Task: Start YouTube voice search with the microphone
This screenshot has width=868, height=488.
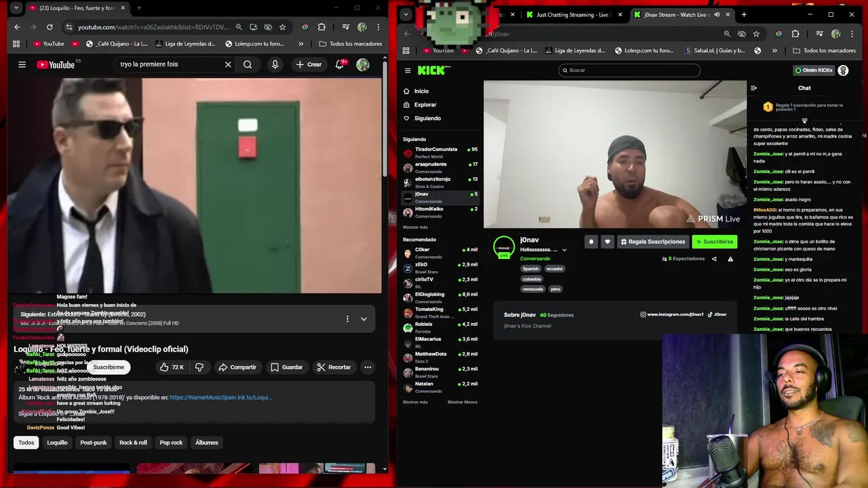Action: click(275, 64)
